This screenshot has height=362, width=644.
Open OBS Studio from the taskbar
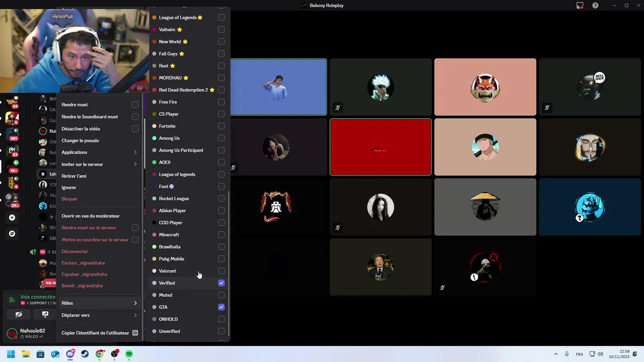(115, 354)
